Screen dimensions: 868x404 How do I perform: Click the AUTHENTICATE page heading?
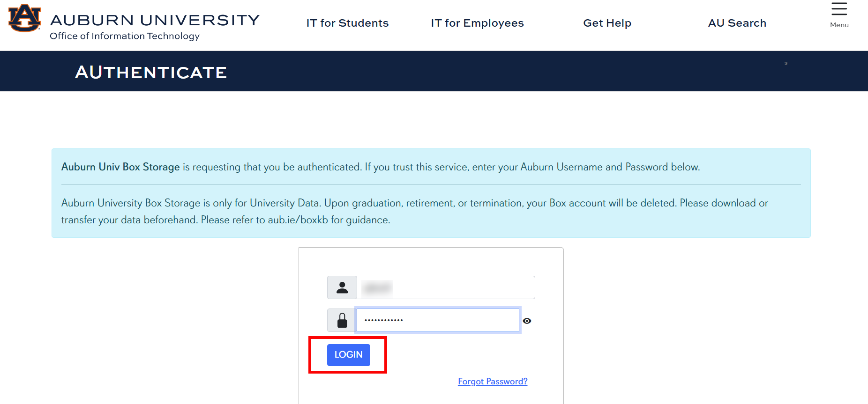[151, 72]
